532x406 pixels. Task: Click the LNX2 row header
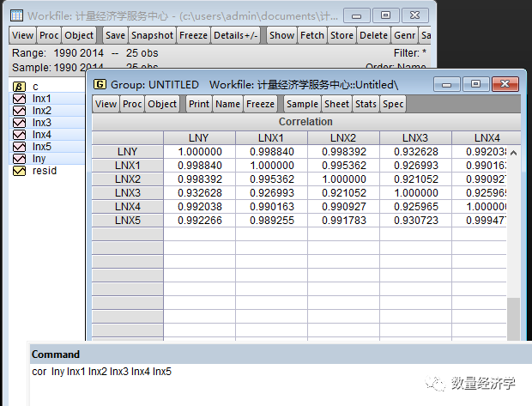click(x=128, y=179)
